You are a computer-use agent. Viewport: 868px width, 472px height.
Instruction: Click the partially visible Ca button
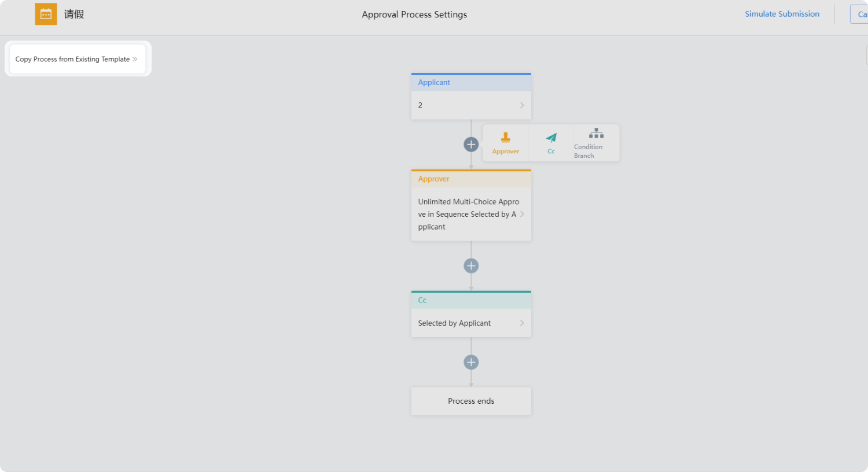pos(859,14)
